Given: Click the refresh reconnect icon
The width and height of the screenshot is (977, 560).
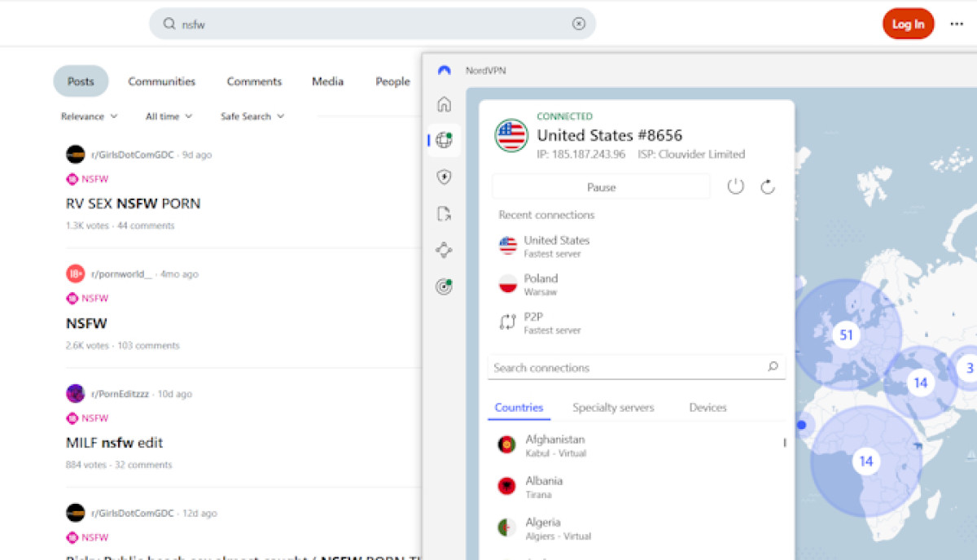Looking at the screenshot, I should coord(767,187).
